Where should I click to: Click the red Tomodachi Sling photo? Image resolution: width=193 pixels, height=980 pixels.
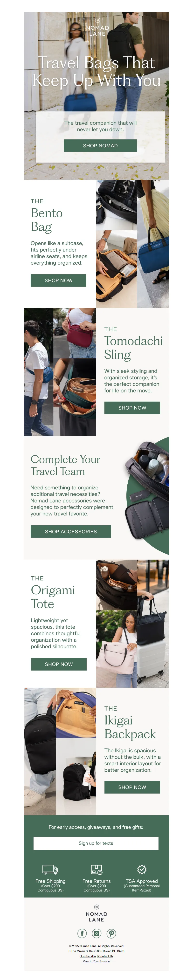pos(75,333)
